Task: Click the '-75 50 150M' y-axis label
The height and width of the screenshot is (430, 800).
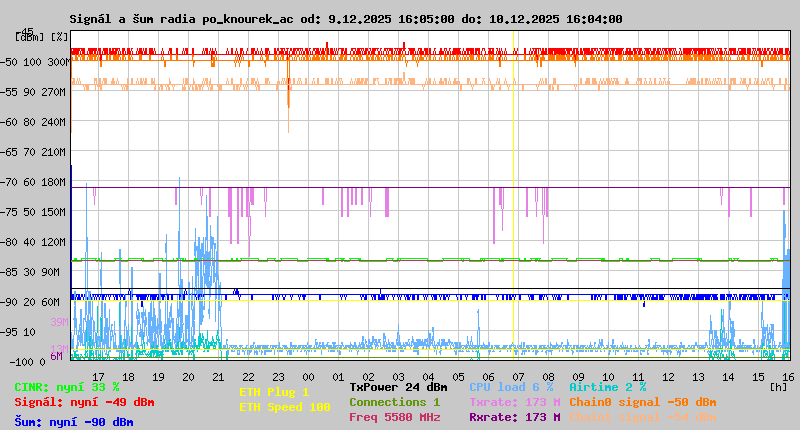Action: pos(33,212)
